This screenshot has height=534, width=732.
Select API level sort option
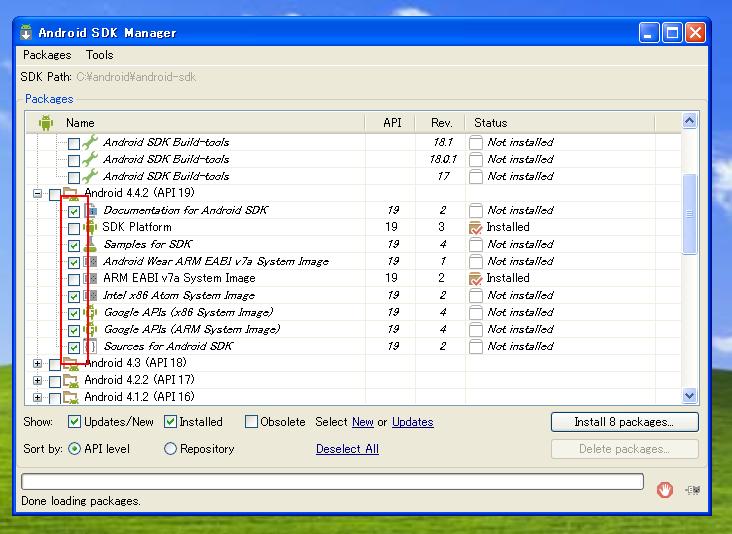(x=74, y=449)
